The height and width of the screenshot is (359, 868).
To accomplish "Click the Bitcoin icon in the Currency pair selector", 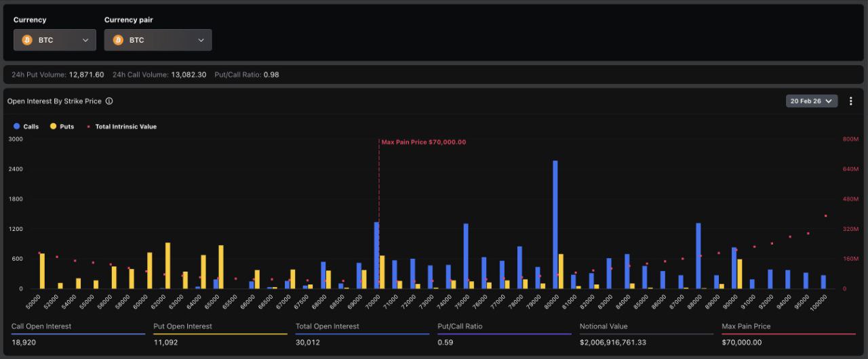I will pyautogui.click(x=118, y=40).
